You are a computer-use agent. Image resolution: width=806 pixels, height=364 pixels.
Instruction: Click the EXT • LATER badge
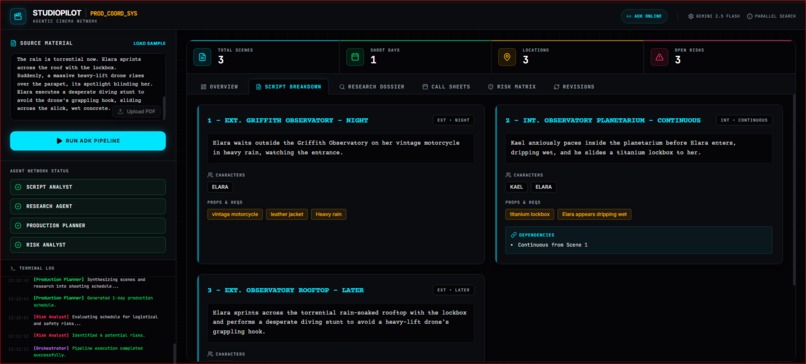pos(453,290)
